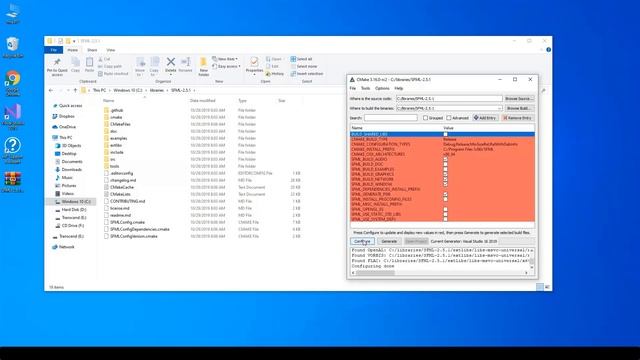The width and height of the screenshot is (640, 360).
Task: Go up one folder level arrow
Action: [x=75, y=90]
